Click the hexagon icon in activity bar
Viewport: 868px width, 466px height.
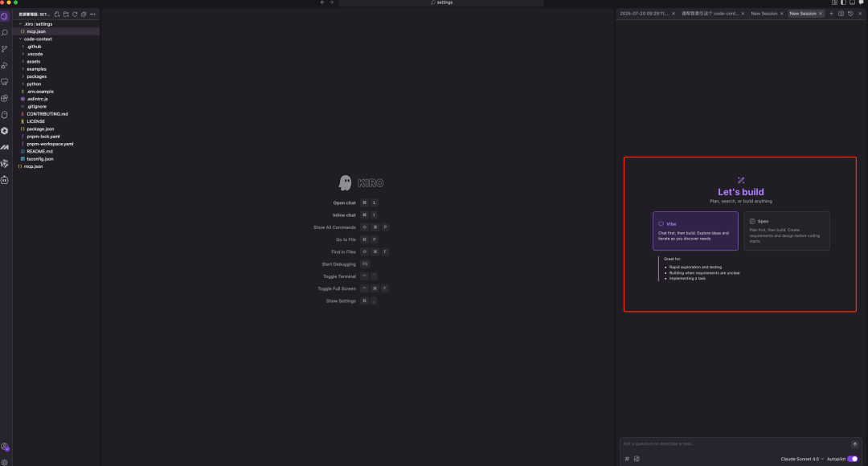click(x=5, y=131)
